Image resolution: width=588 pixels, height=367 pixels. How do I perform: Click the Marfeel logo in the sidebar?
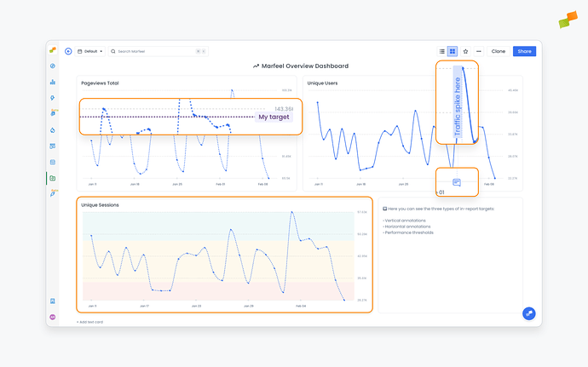[53, 50]
